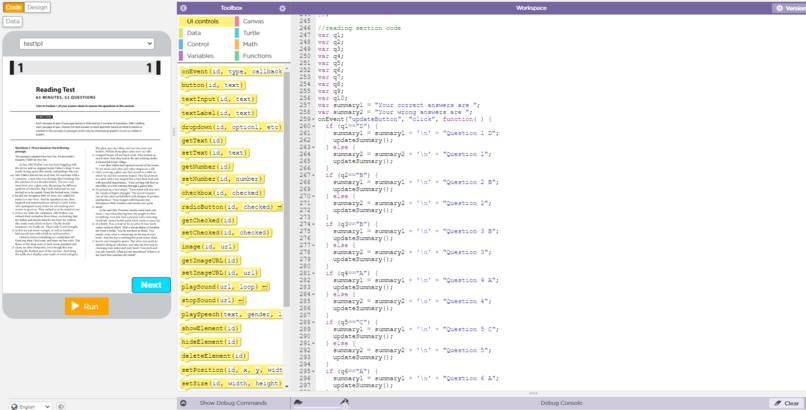Collapse code fold at line 259

(314, 119)
